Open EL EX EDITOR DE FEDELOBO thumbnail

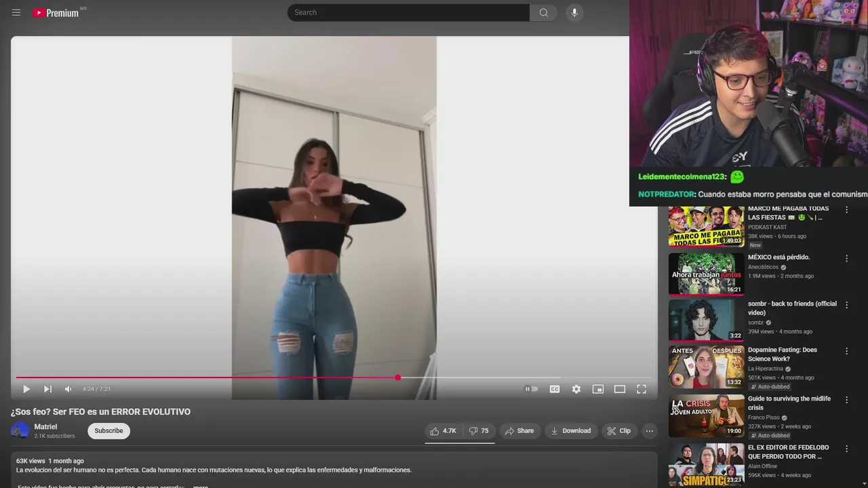click(706, 465)
